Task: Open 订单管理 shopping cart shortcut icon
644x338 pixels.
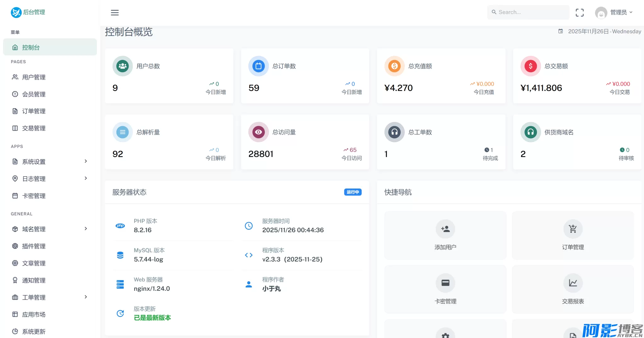Action: [573, 229]
